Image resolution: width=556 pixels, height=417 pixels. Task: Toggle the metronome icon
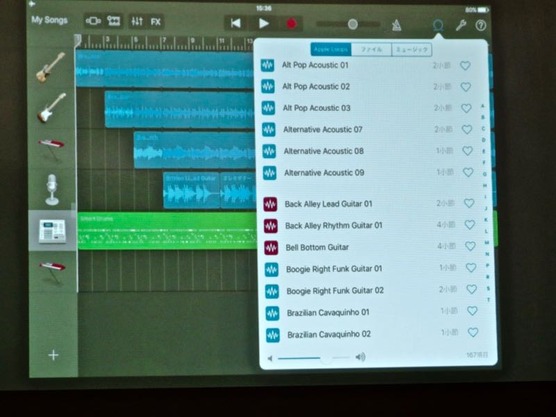tap(396, 25)
